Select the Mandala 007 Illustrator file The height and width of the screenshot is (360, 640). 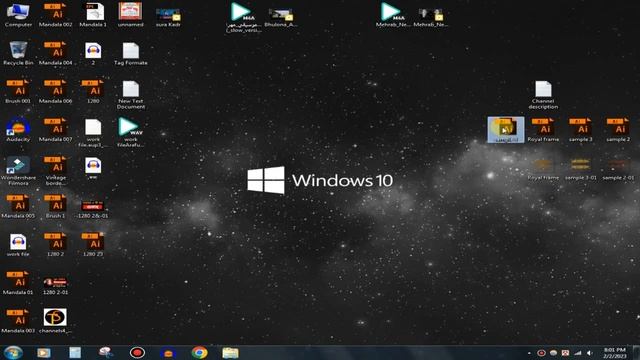click(56, 130)
